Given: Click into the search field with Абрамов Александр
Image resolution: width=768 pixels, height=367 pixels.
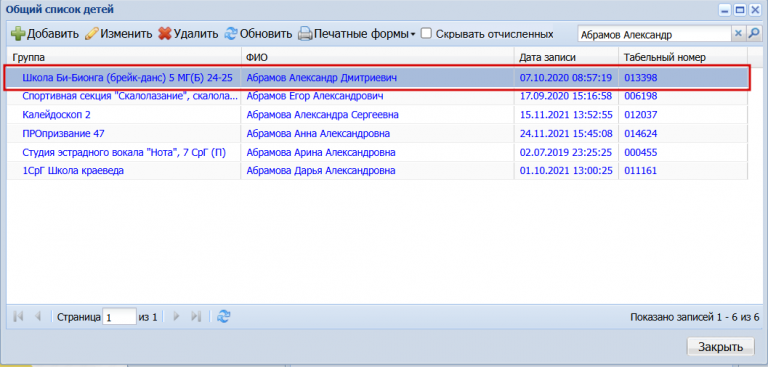Looking at the screenshot, I should coord(654,34).
